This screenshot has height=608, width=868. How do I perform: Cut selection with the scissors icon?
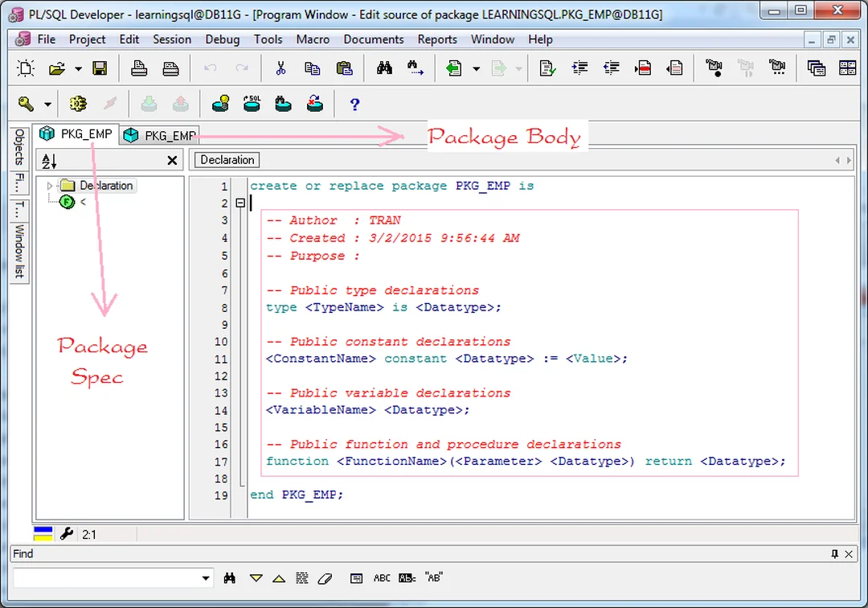tap(280, 68)
